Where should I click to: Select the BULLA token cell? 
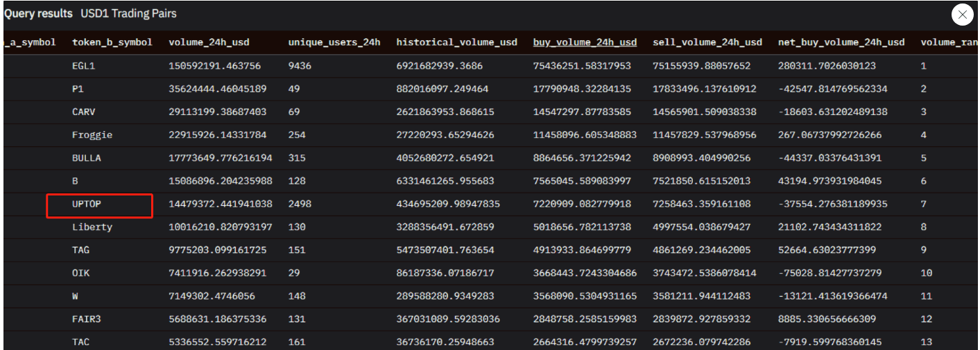click(87, 158)
